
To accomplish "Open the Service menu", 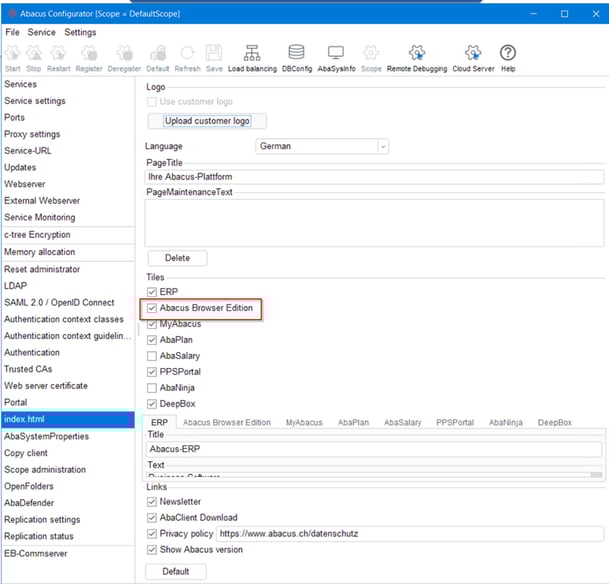I will click(42, 32).
